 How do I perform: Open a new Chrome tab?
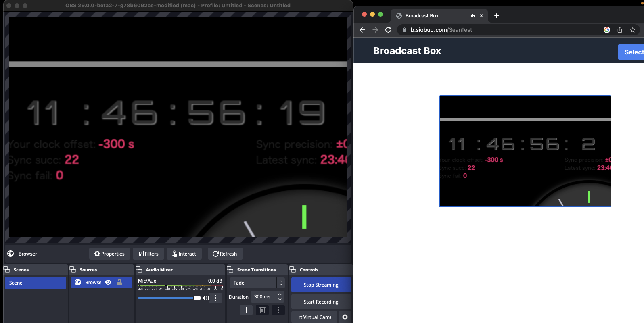[497, 16]
